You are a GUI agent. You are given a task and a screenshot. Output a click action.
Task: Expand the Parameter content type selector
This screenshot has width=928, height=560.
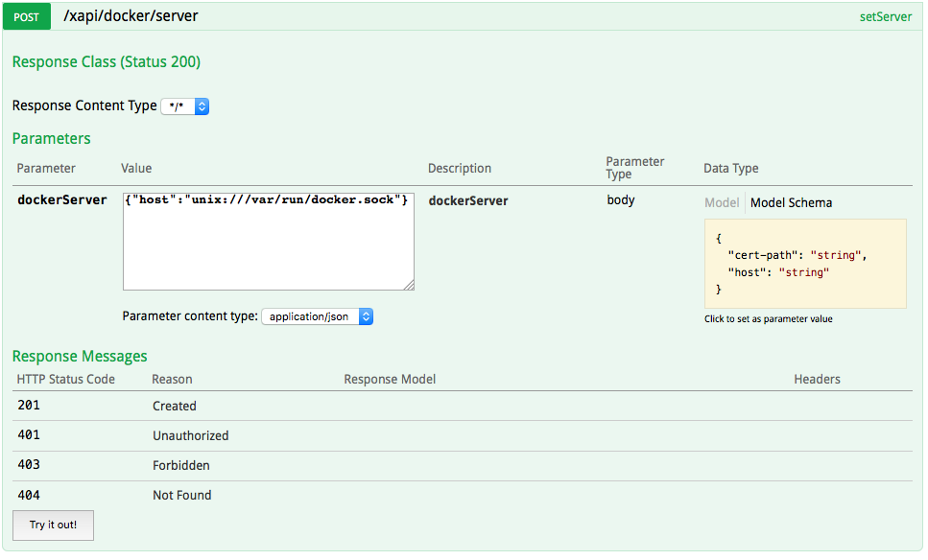(x=317, y=316)
